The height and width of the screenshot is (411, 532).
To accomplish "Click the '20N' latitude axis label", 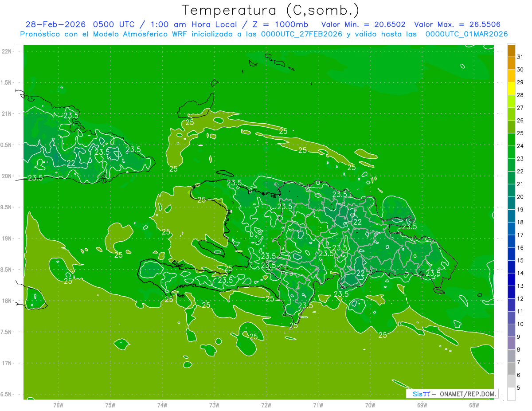I will pyautogui.click(x=7, y=176).
